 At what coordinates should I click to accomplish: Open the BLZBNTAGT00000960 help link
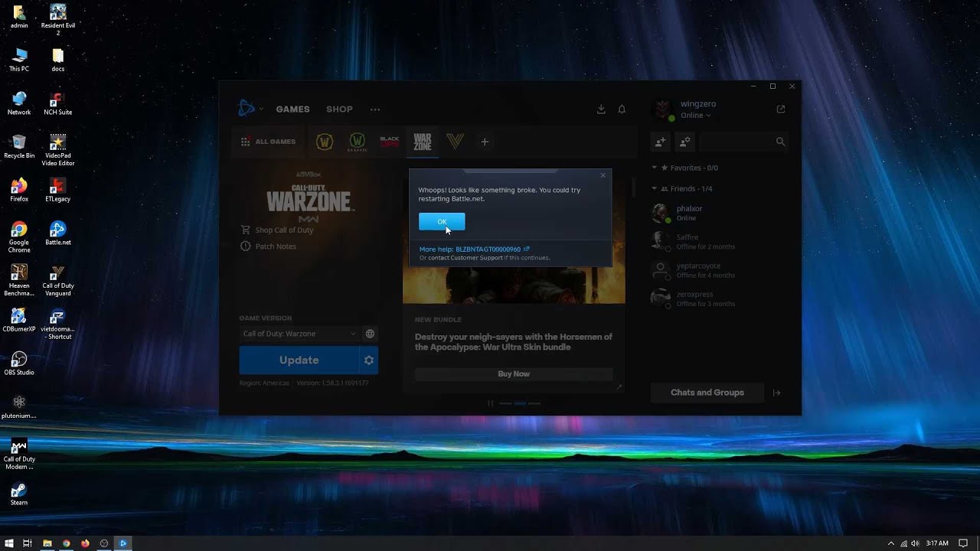[474, 249]
